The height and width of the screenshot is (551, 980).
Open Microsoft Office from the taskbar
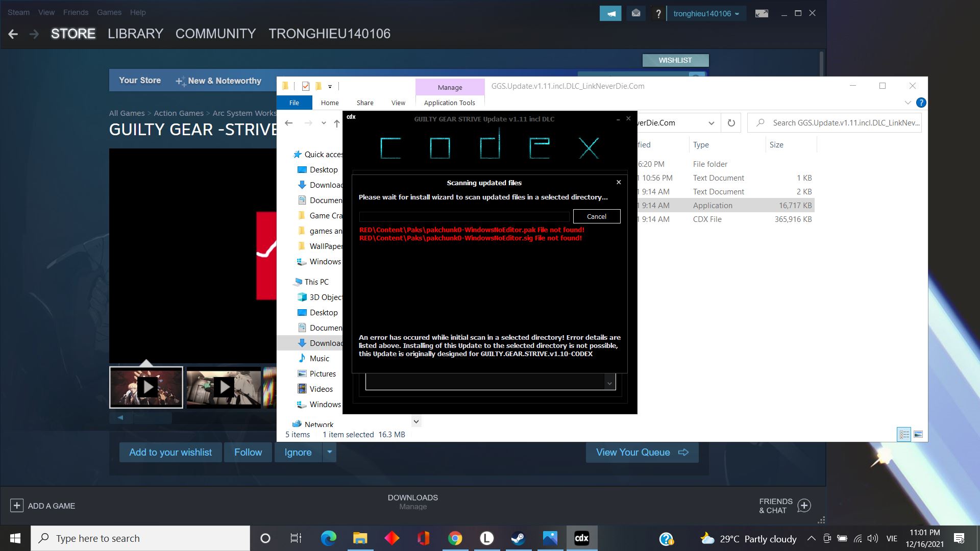[424, 538]
